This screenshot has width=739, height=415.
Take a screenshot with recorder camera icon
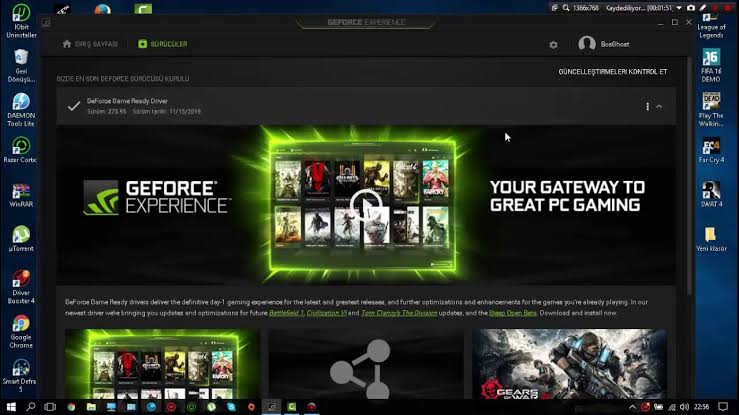(691, 8)
